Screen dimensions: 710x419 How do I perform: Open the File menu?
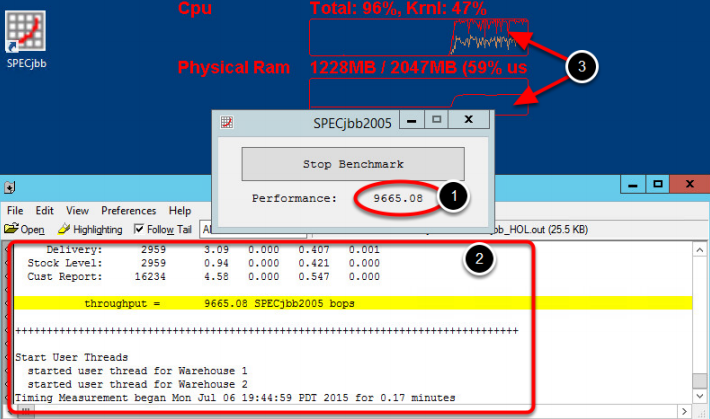pos(15,211)
